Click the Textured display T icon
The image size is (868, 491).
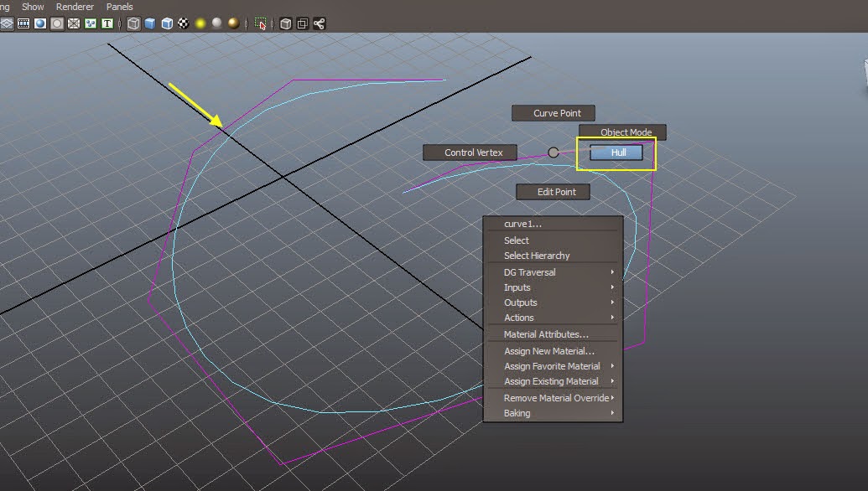point(108,23)
